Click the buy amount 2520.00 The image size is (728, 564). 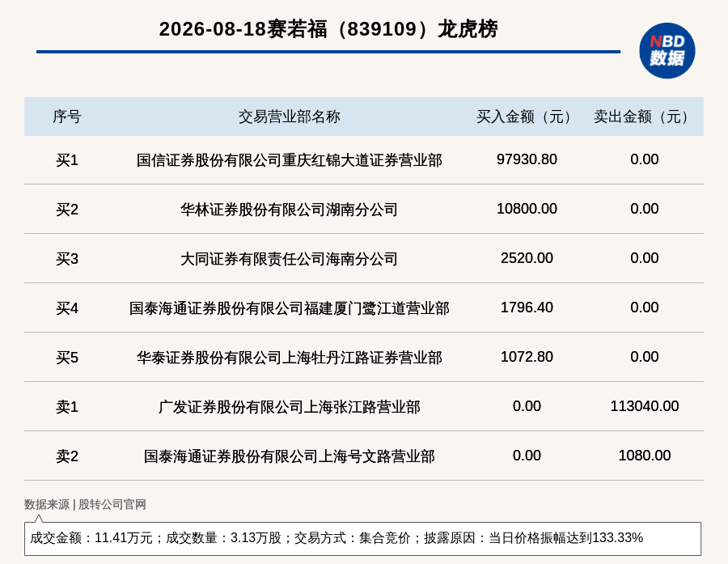pyautogui.click(x=527, y=258)
